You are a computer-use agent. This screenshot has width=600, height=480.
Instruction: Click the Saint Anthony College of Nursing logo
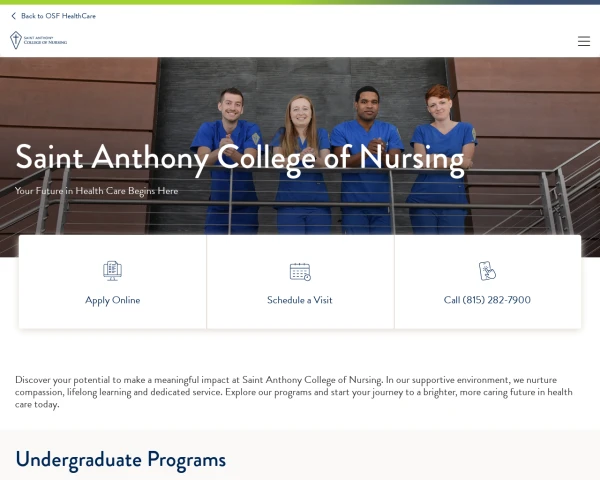[x=38, y=40]
